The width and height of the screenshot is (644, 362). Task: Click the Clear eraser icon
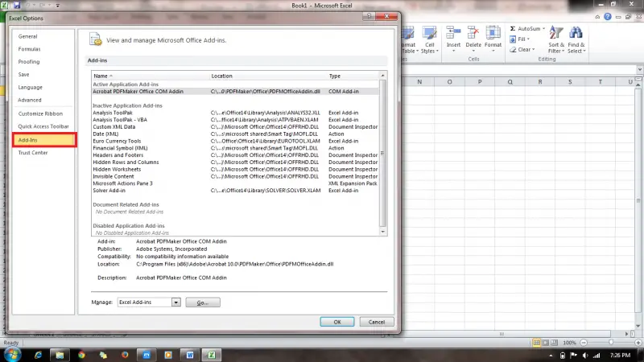click(513, 50)
